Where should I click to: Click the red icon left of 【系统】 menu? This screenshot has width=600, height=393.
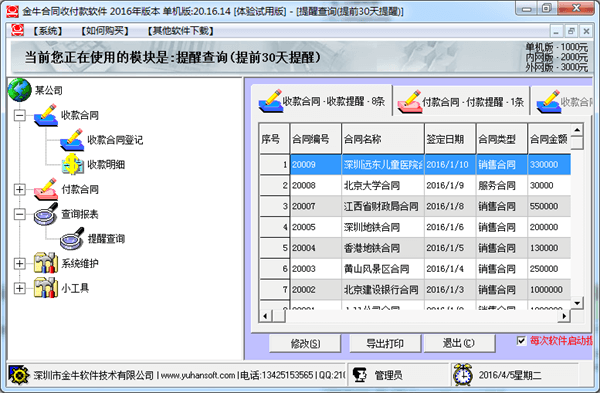(17, 30)
